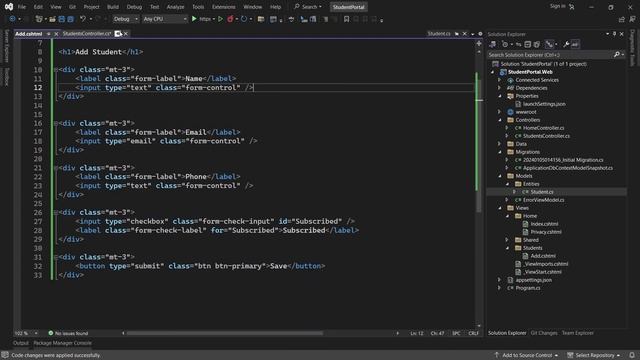Click the Visual Studio logo icon
This screenshot has height=360, width=640.
click(9, 7)
